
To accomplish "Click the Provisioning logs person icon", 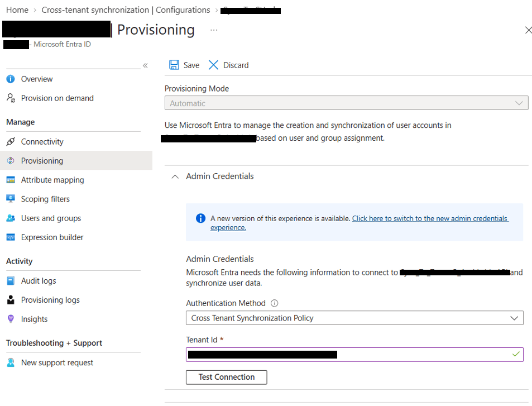I will pyautogui.click(x=11, y=300).
